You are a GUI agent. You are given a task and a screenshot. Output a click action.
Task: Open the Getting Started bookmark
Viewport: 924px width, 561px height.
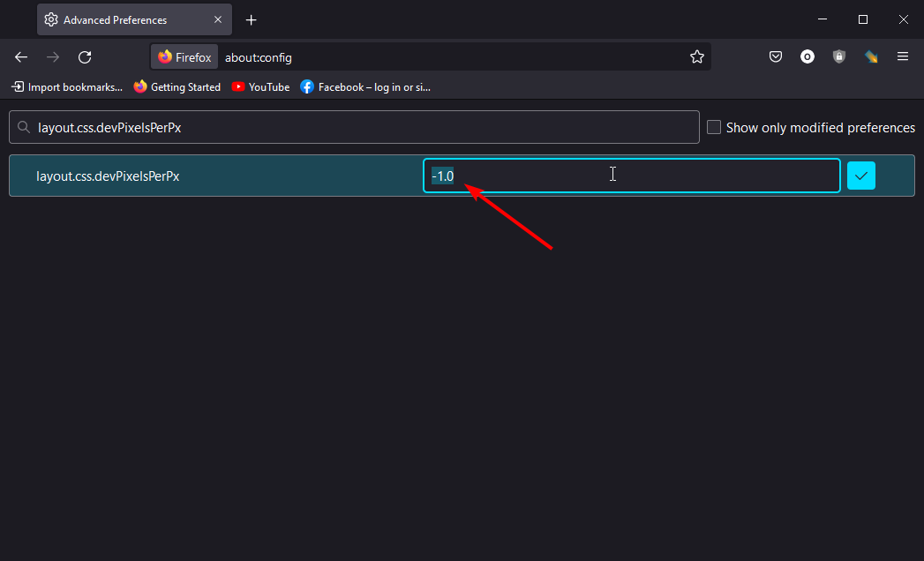[x=177, y=87]
